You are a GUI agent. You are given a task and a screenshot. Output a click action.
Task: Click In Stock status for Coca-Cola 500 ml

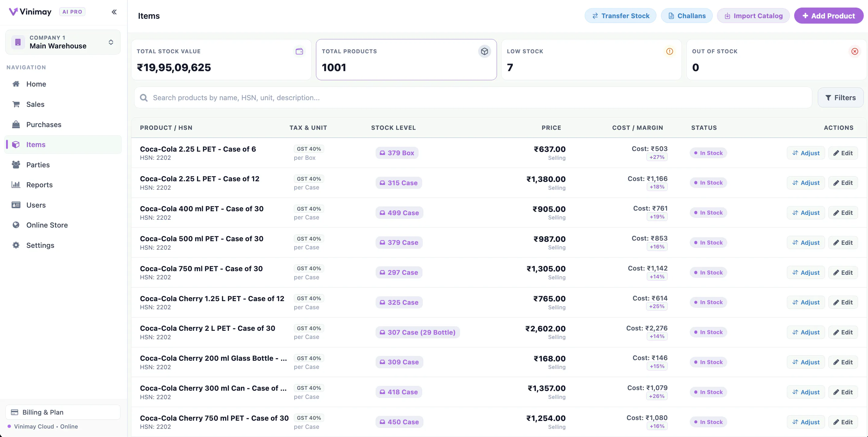point(708,243)
